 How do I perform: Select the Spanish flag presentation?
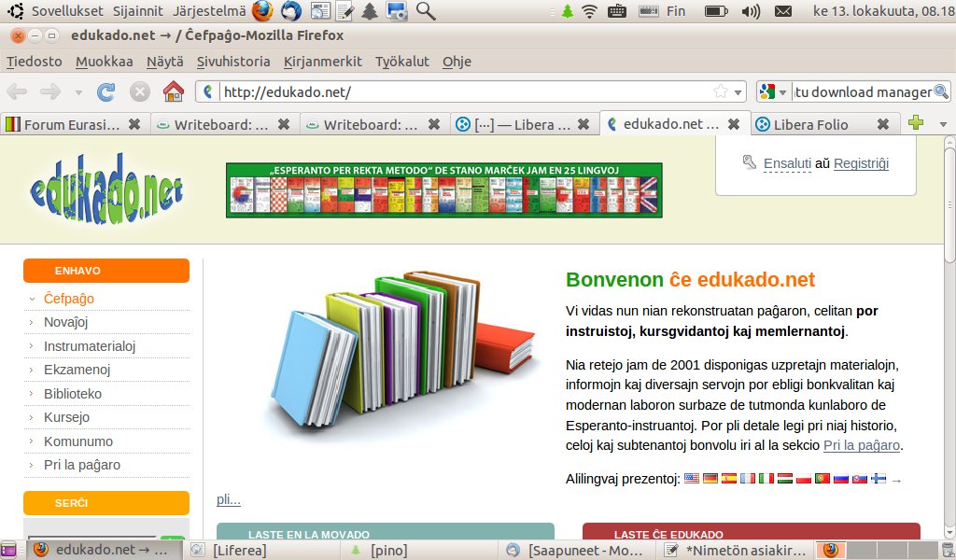click(729, 479)
